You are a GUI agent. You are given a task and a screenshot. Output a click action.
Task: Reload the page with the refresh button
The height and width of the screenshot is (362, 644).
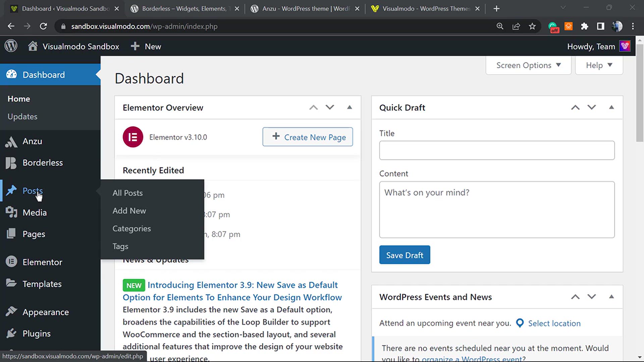click(43, 26)
